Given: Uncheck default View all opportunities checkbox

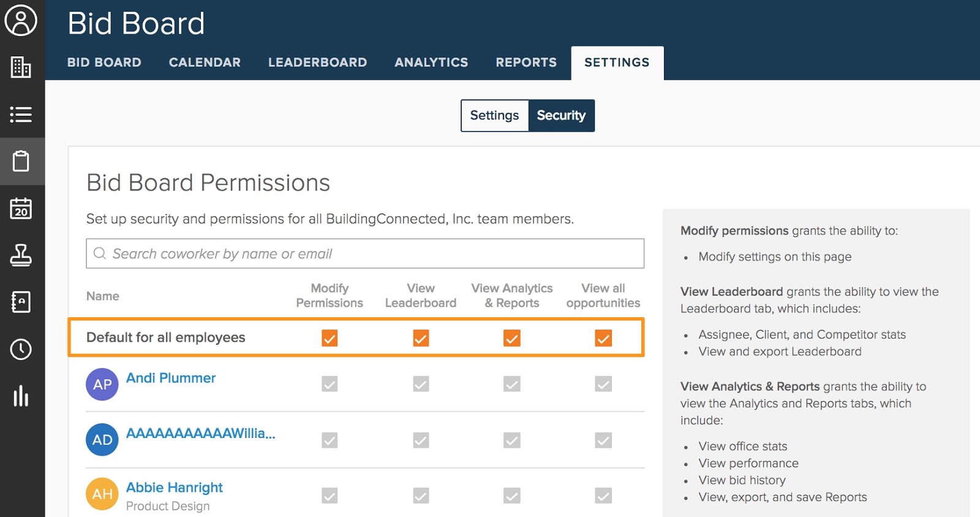Looking at the screenshot, I should [x=603, y=338].
